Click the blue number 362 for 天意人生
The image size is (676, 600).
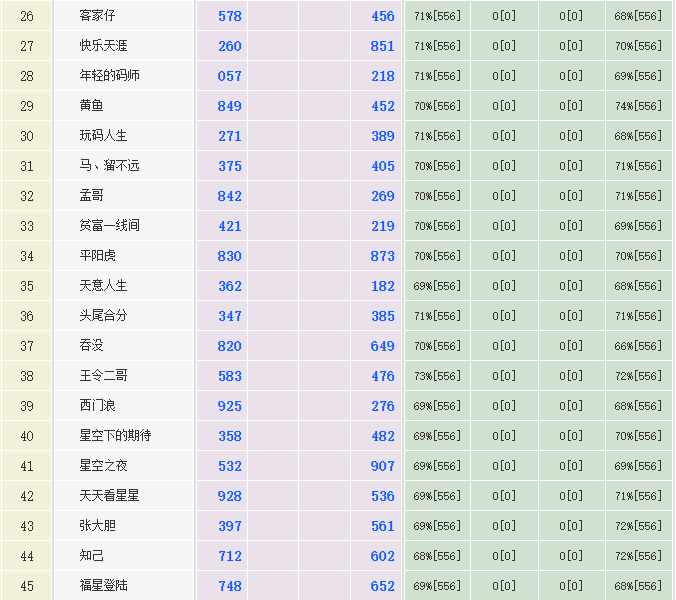click(229, 286)
